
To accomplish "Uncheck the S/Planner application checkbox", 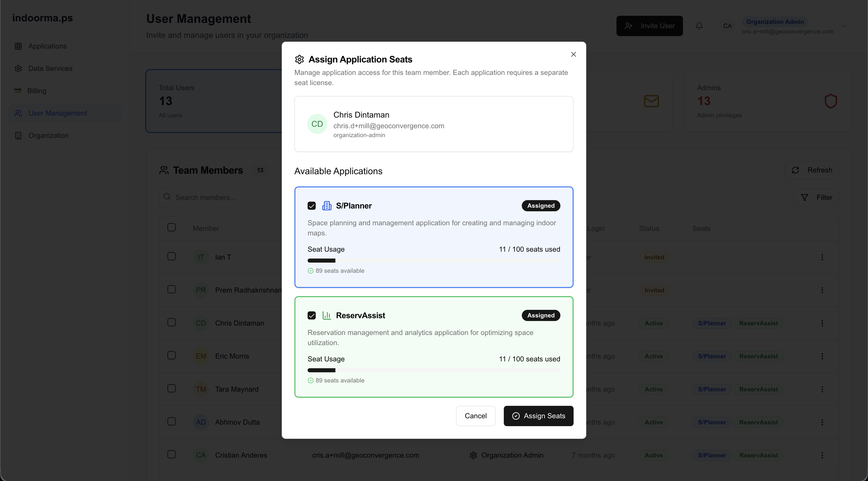I will pyautogui.click(x=312, y=206).
